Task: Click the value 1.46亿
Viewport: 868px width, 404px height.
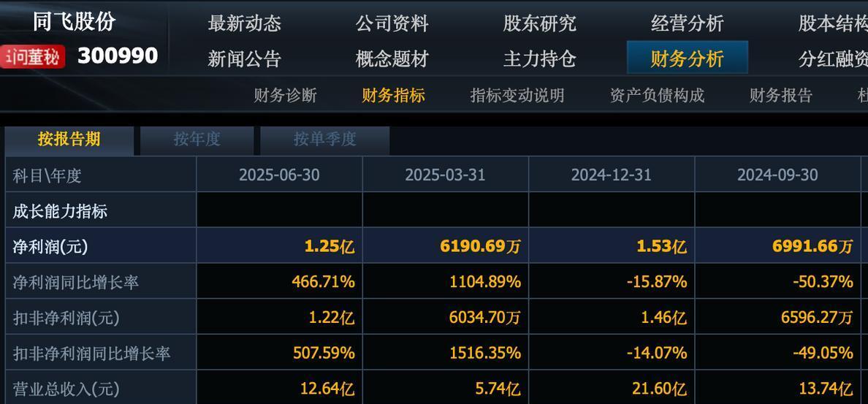Action: [663, 318]
